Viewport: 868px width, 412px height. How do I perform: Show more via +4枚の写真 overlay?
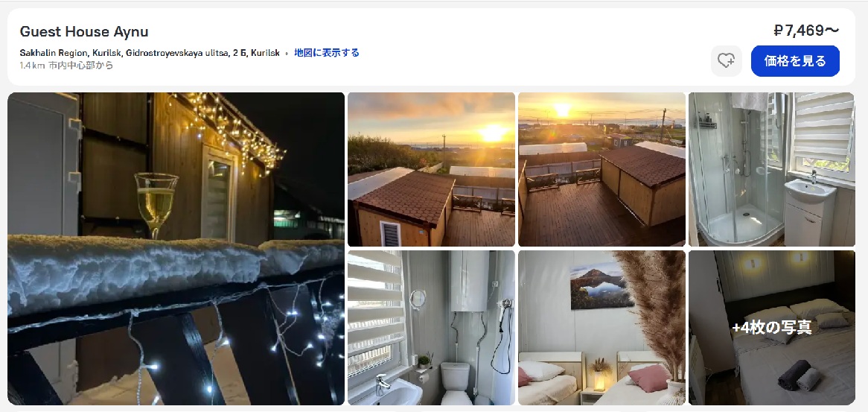pos(772,327)
